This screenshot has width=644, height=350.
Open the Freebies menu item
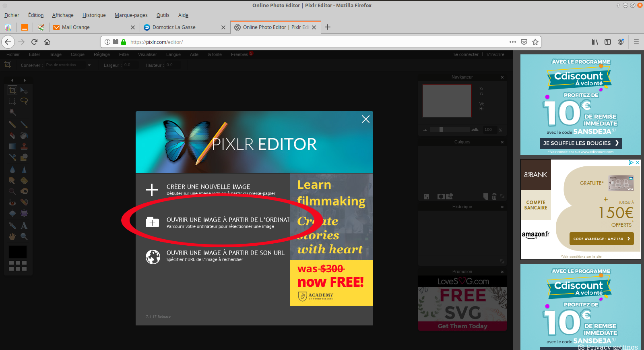coord(239,54)
